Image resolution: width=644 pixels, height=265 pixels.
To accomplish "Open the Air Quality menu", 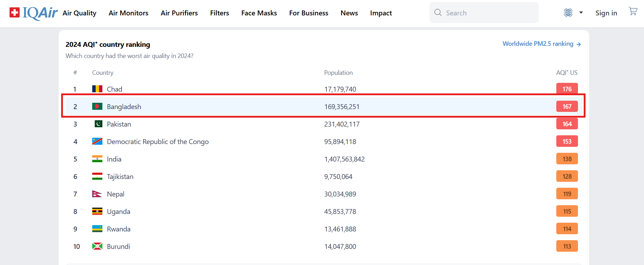I will (x=79, y=13).
